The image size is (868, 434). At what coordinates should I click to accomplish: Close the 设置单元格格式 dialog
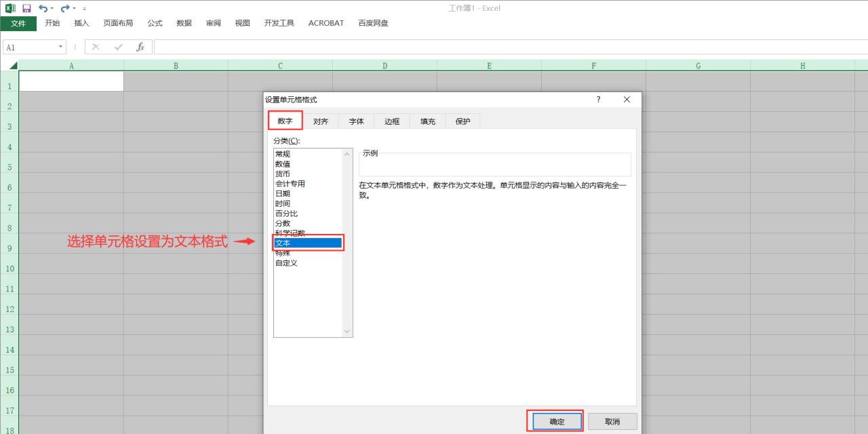(627, 100)
